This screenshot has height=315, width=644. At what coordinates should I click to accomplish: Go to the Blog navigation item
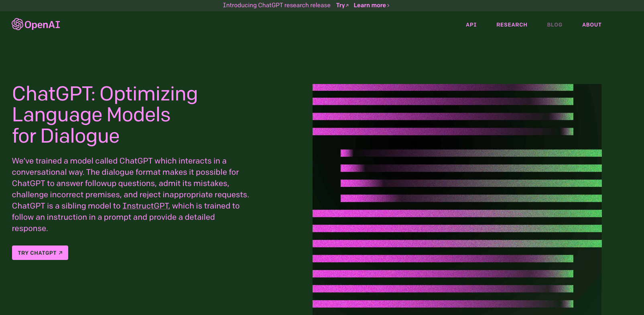[x=555, y=25]
